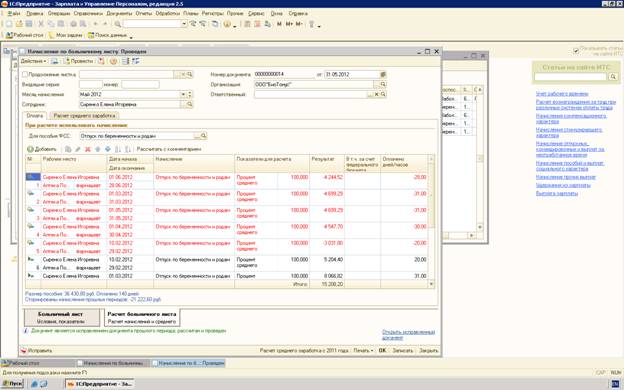
Task: Click the table's vertical scrollbar down arrow
Action: (431, 284)
